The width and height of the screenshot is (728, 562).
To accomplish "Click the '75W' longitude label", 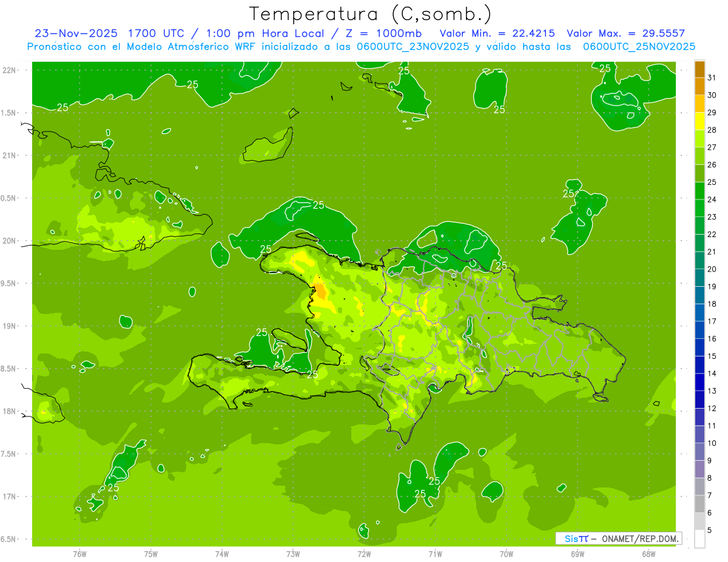I will [151, 554].
